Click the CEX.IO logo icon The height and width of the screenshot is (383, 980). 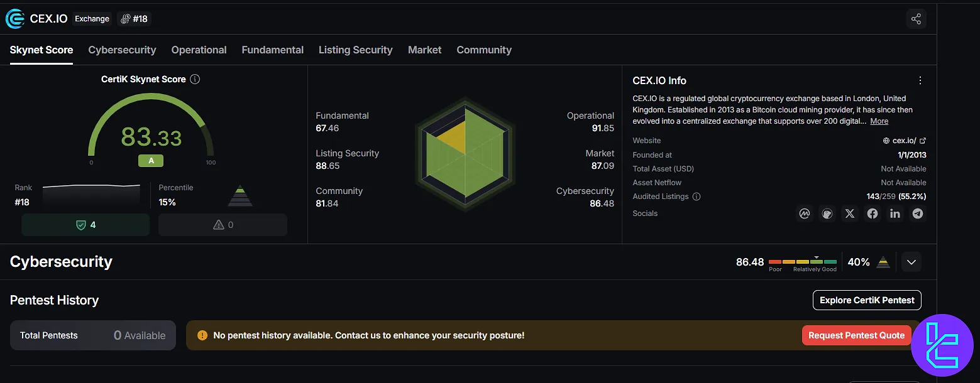click(x=15, y=19)
